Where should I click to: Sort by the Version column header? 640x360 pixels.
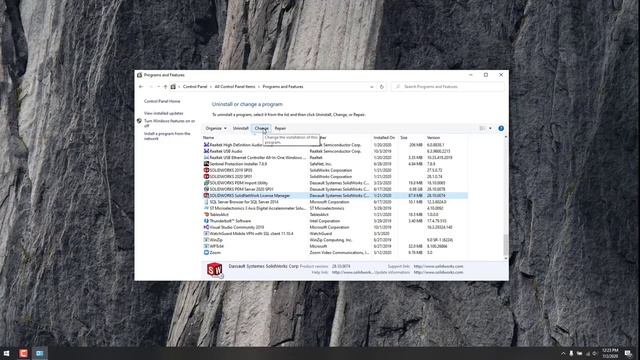coord(433,138)
